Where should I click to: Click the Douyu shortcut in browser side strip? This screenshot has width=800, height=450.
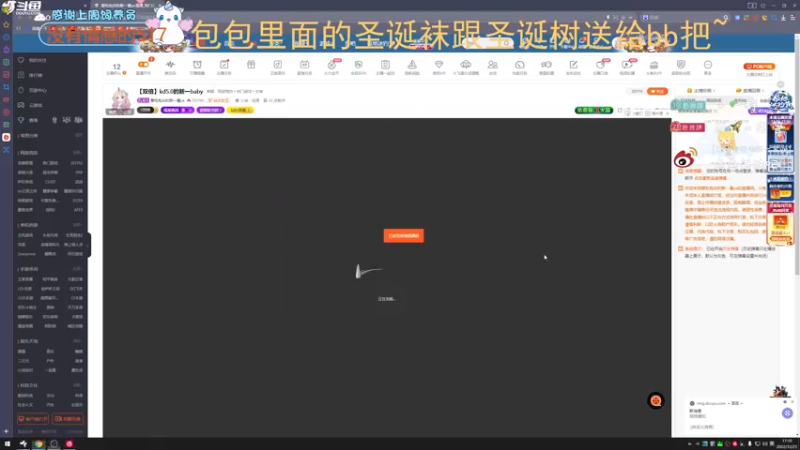pyautogui.click(x=6, y=137)
